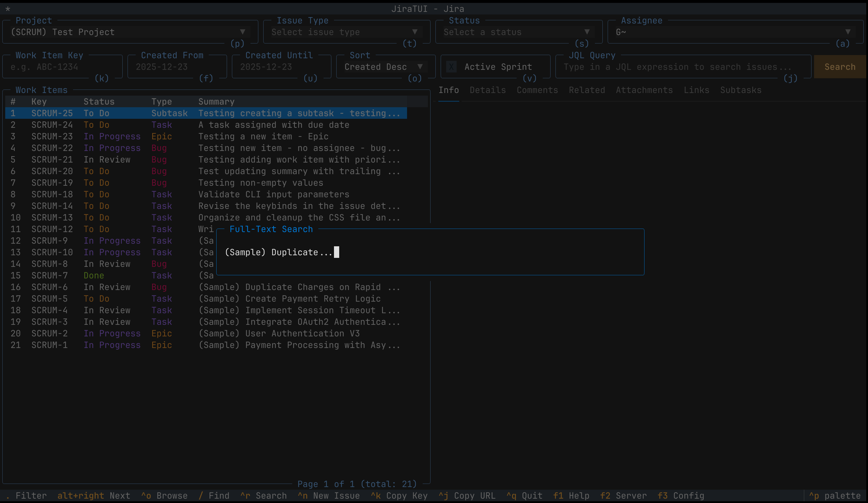Click the f1 Help footer shortcut
The height and width of the screenshot is (503, 868).
pyautogui.click(x=571, y=496)
